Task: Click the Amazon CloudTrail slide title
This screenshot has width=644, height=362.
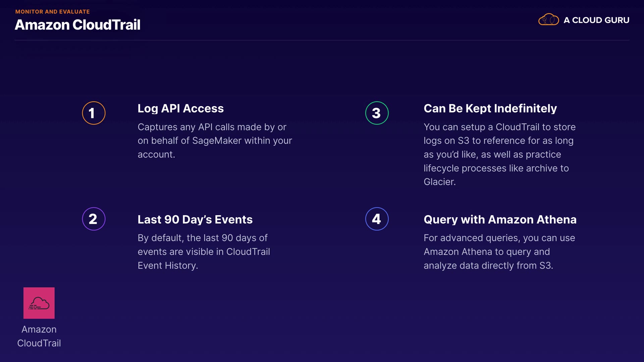Action: 77,25
